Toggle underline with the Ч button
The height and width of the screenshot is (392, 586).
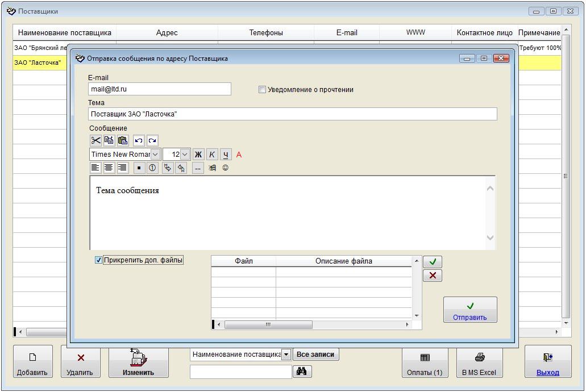pos(226,155)
